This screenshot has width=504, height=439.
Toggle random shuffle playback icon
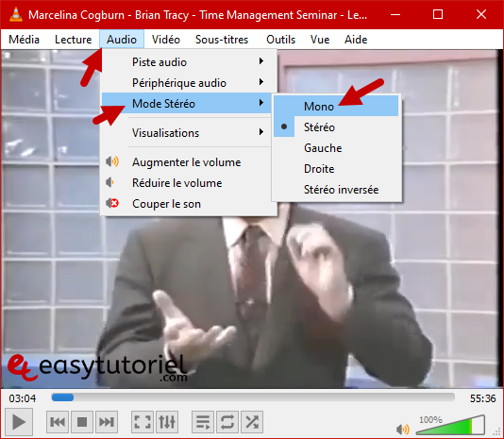point(252,422)
